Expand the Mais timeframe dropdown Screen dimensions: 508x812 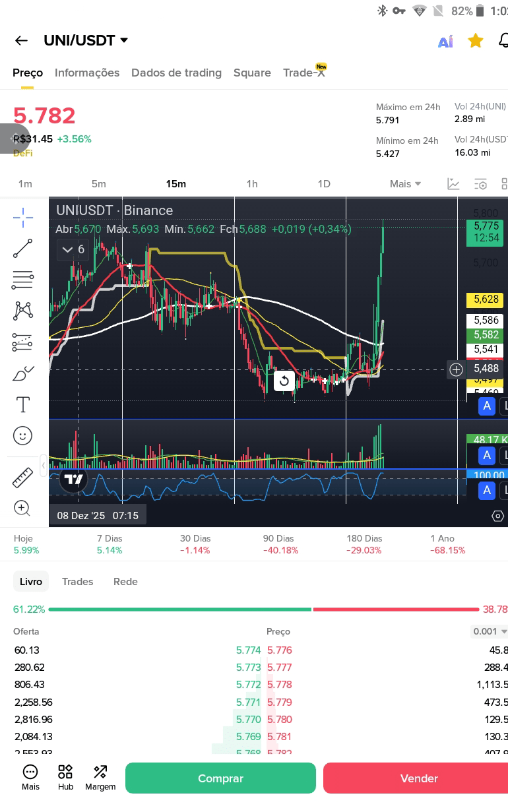405,183
